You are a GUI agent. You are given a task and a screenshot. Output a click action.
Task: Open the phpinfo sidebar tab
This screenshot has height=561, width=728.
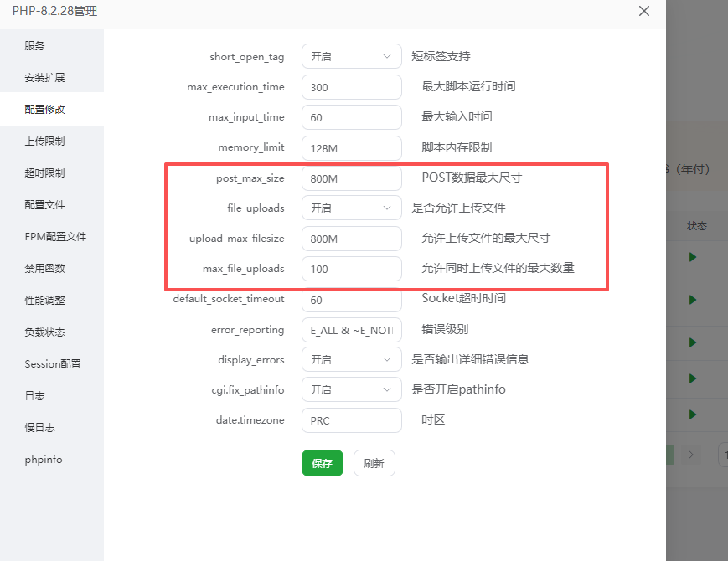pos(44,460)
